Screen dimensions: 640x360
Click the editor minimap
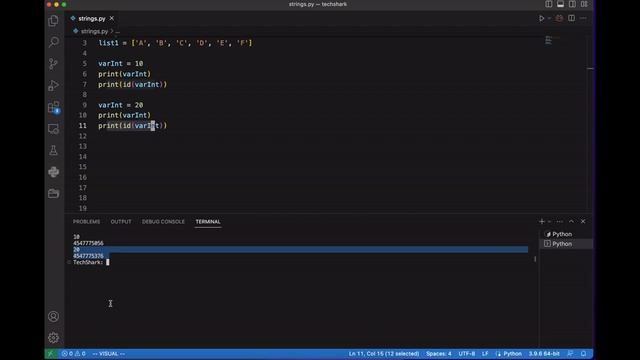pyautogui.click(x=549, y=40)
